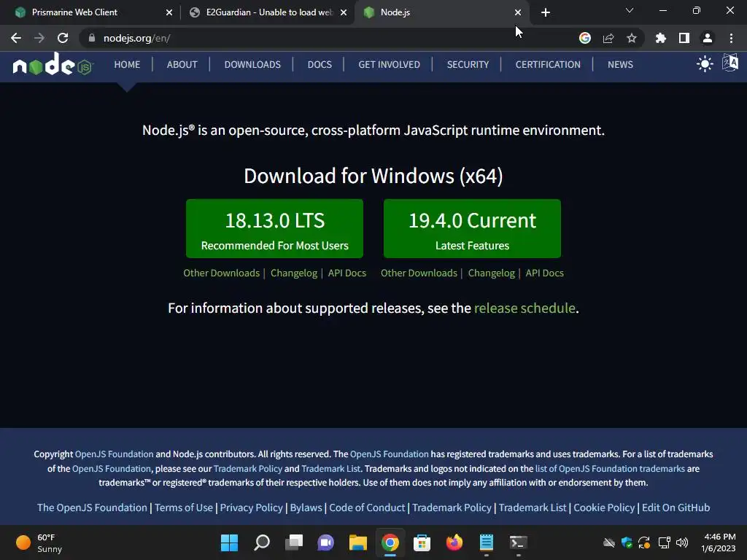Viewport: 747px width, 560px height.
Task: Open Other Downloads under the LTS button
Action: pos(222,273)
